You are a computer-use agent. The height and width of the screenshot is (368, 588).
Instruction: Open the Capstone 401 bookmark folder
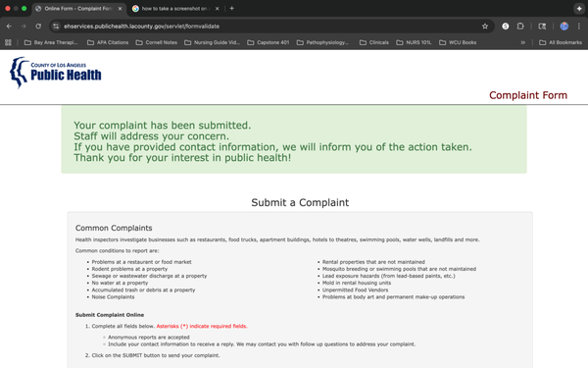point(269,42)
